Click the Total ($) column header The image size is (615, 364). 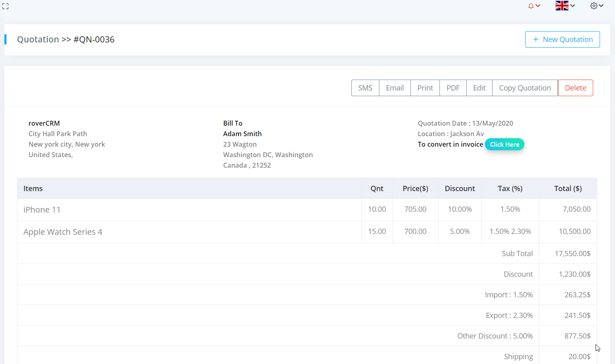point(568,189)
